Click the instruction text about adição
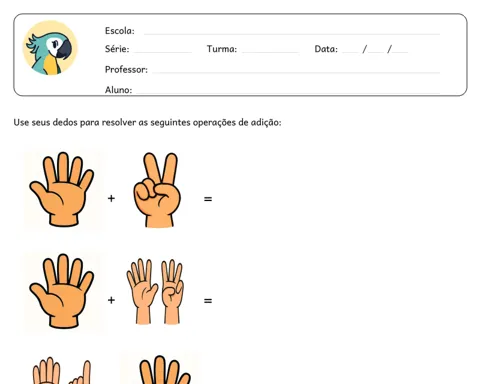 coord(147,123)
